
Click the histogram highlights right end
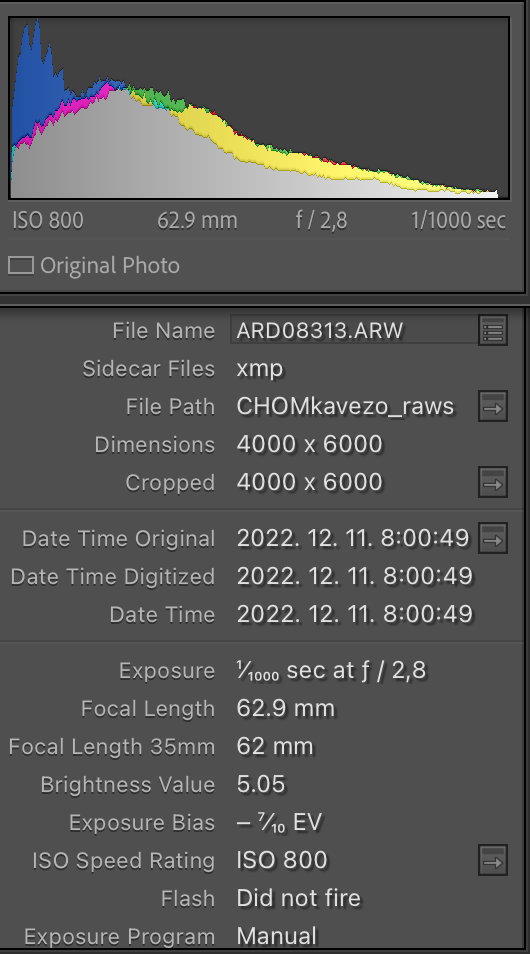point(475,190)
